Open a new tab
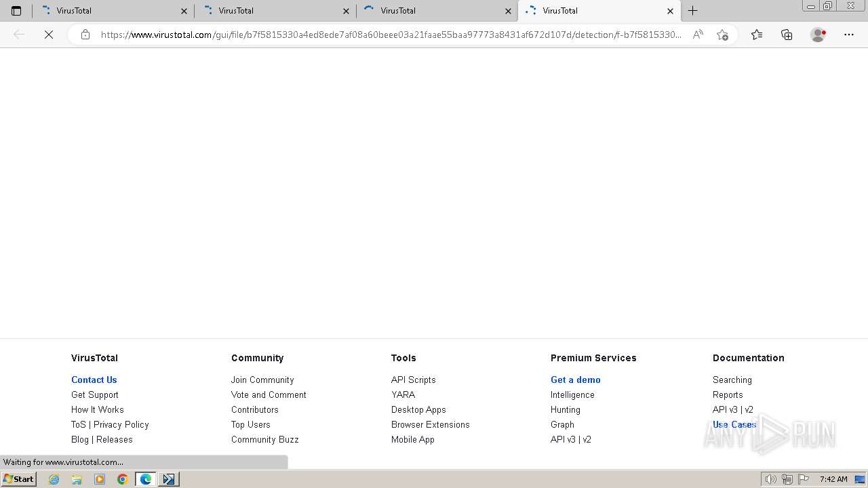The image size is (868, 488). tap(692, 11)
